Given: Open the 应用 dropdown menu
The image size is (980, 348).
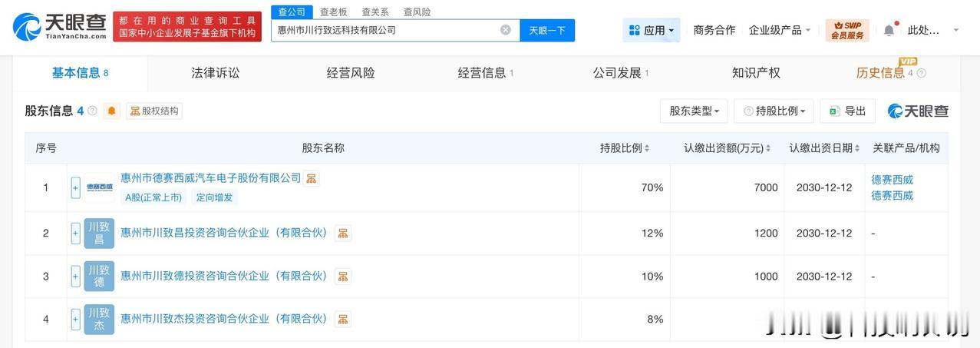Looking at the screenshot, I should 651,30.
